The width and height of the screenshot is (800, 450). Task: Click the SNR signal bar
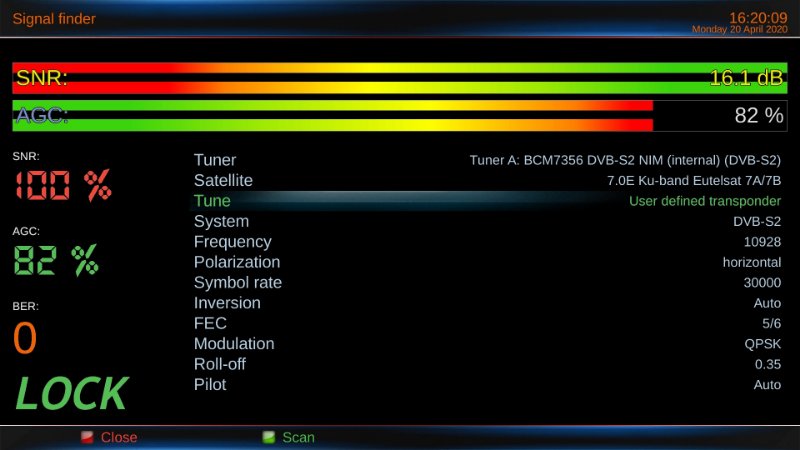(399, 78)
